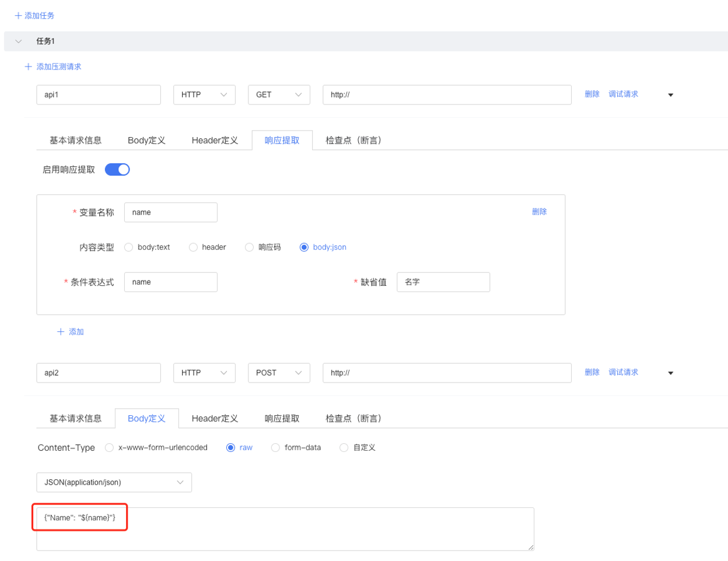
Task: Click the plus icon to add task
Action: click(18, 16)
